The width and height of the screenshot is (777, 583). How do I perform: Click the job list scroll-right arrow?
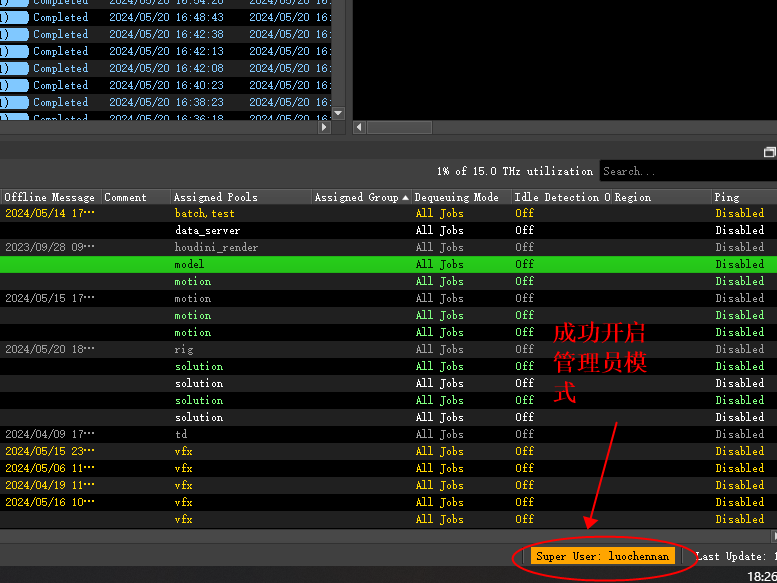click(323, 127)
